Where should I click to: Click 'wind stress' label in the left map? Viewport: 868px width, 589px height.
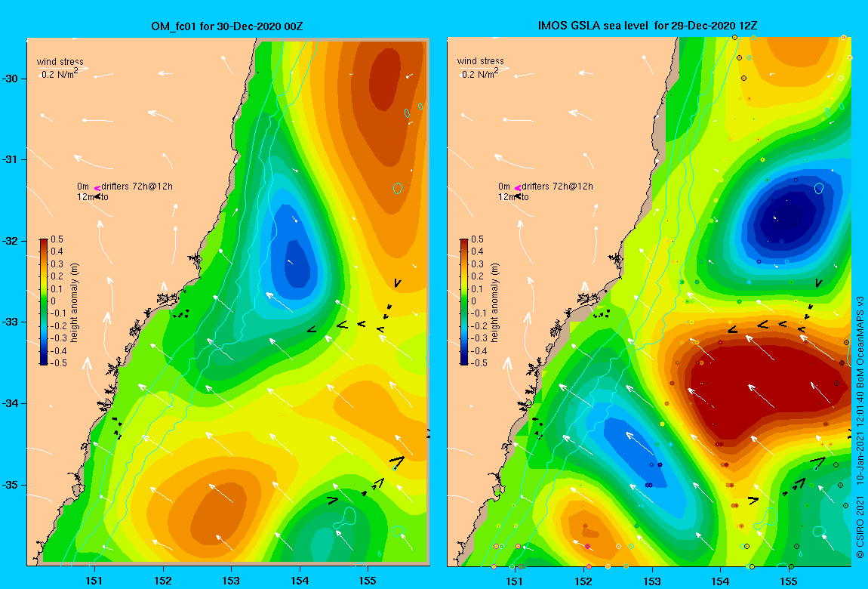click(x=60, y=61)
